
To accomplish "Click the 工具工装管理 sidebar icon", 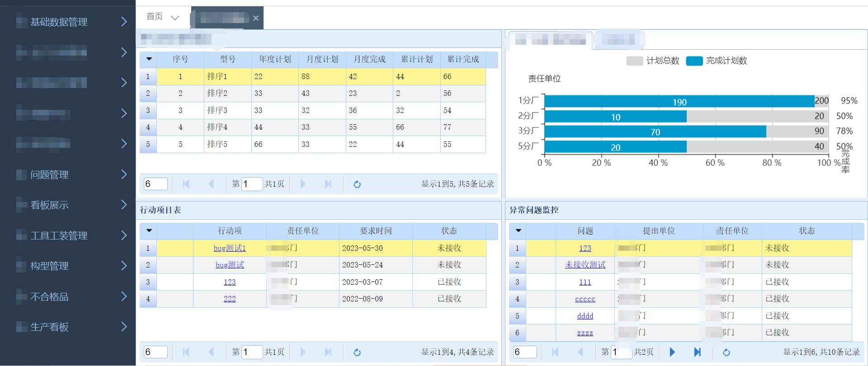I will pyautogui.click(x=22, y=236).
